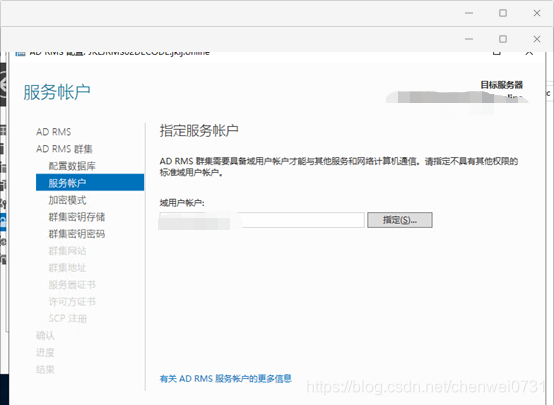This screenshot has height=405, width=554.
Task: Click the 进度 step
Action: pyautogui.click(x=45, y=352)
